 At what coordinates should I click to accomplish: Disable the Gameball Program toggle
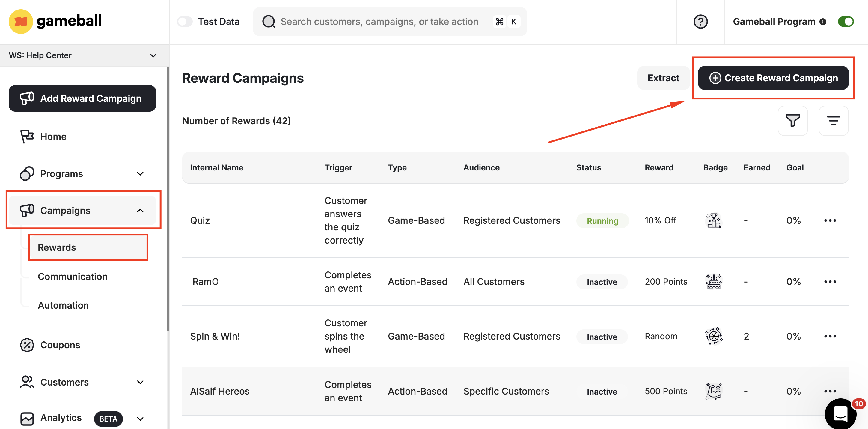point(846,22)
